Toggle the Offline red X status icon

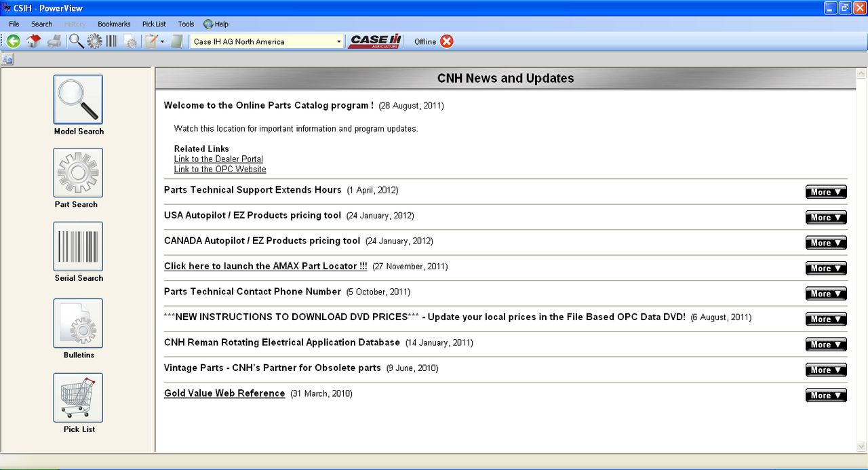[447, 41]
